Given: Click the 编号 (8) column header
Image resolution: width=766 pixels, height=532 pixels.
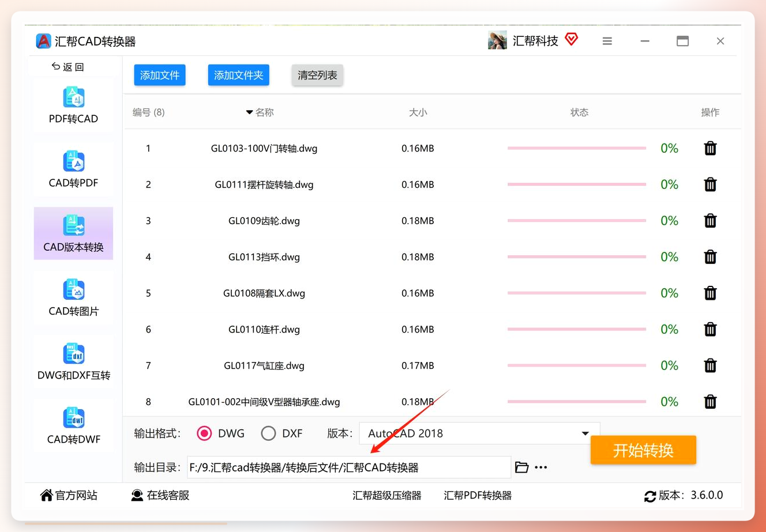Looking at the screenshot, I should pos(149,112).
